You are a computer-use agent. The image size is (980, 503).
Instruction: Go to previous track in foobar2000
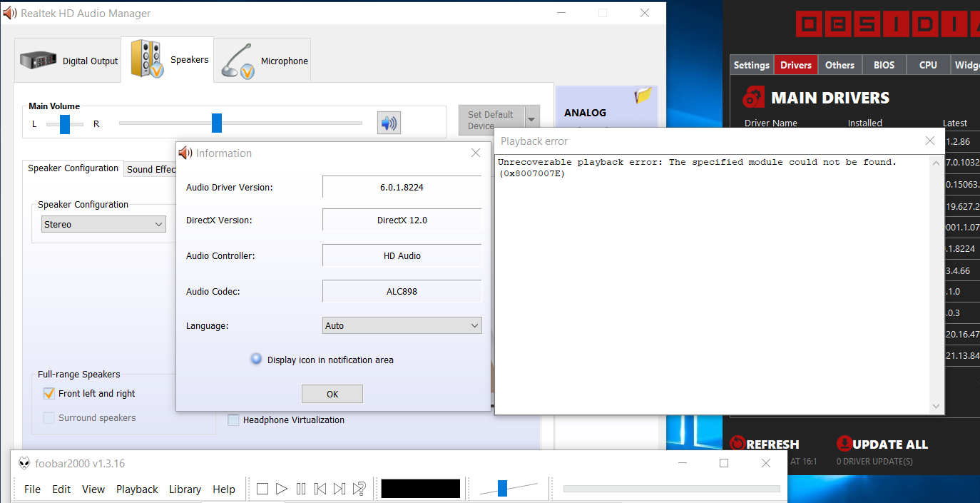pos(320,489)
